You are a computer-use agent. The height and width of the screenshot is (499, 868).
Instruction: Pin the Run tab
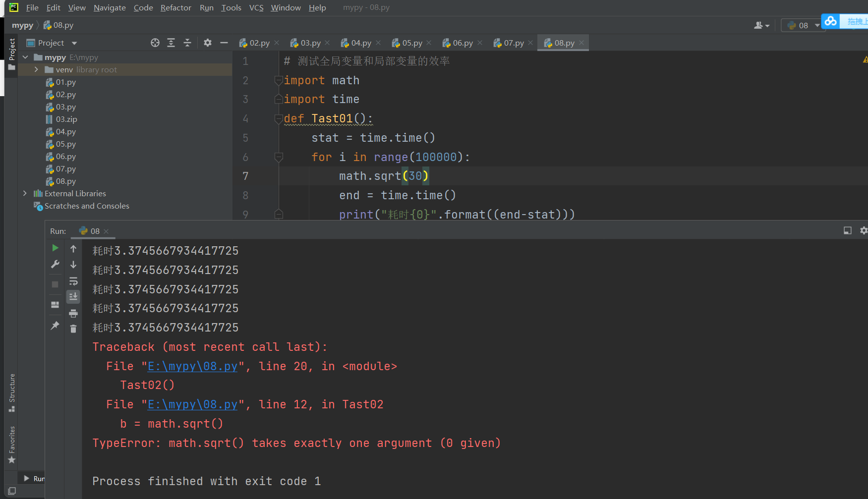[x=55, y=326]
